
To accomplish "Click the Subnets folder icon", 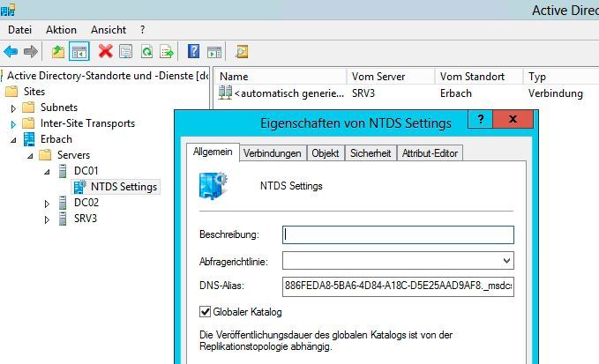I will [28, 108].
